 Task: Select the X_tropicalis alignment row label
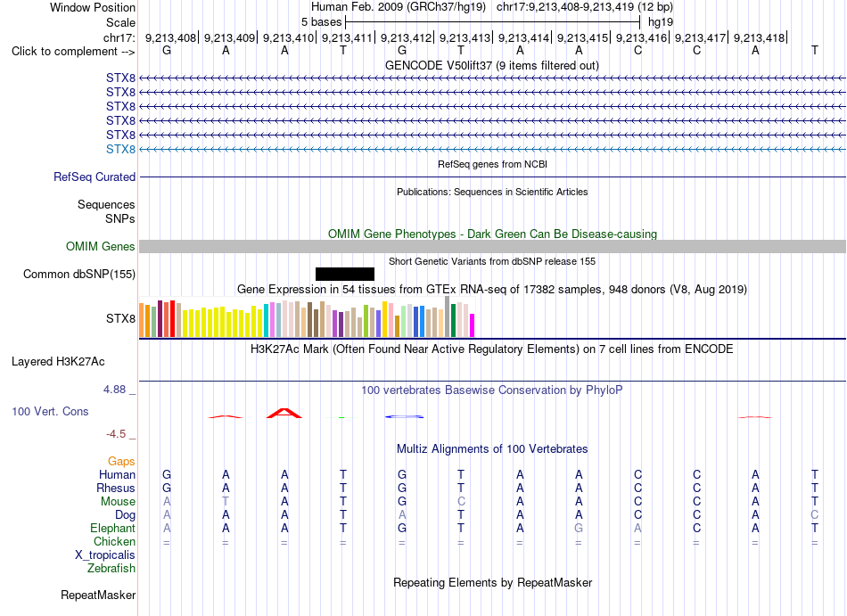coord(105,555)
